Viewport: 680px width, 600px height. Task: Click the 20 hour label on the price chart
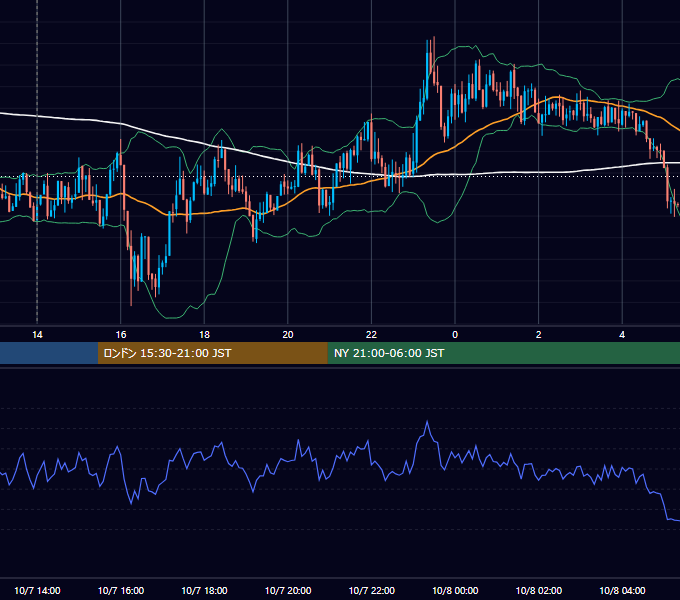288,335
